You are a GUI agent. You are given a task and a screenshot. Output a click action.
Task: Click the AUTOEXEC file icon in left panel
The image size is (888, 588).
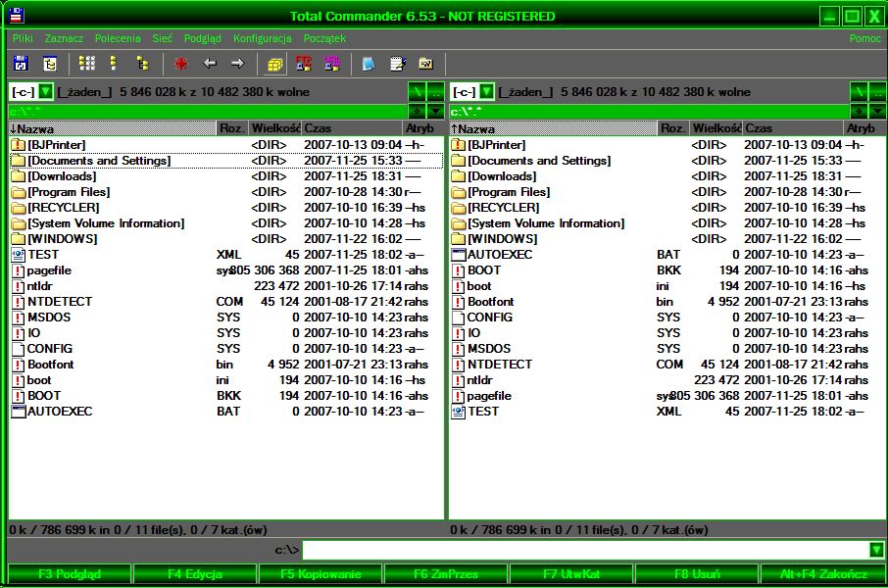[x=18, y=412]
